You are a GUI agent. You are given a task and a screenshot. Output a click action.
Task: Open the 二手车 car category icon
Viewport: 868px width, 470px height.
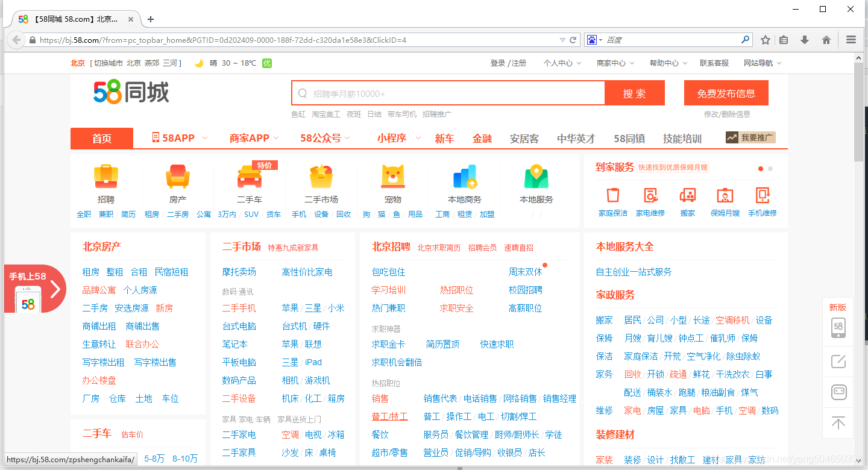coord(250,177)
